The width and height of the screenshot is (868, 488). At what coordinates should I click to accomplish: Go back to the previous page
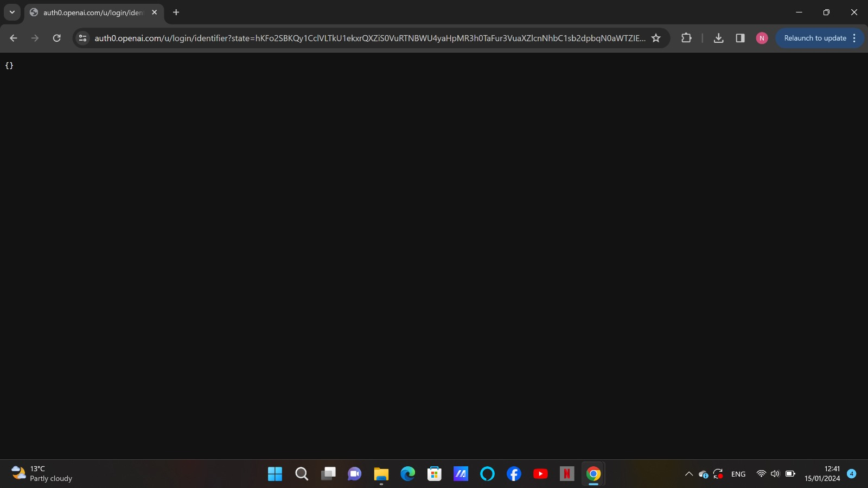14,38
